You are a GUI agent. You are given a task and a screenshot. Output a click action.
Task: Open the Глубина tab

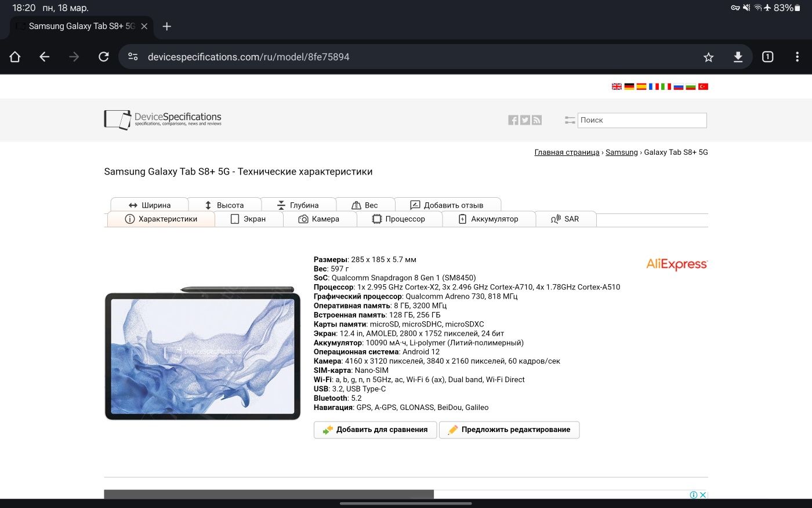pos(298,205)
